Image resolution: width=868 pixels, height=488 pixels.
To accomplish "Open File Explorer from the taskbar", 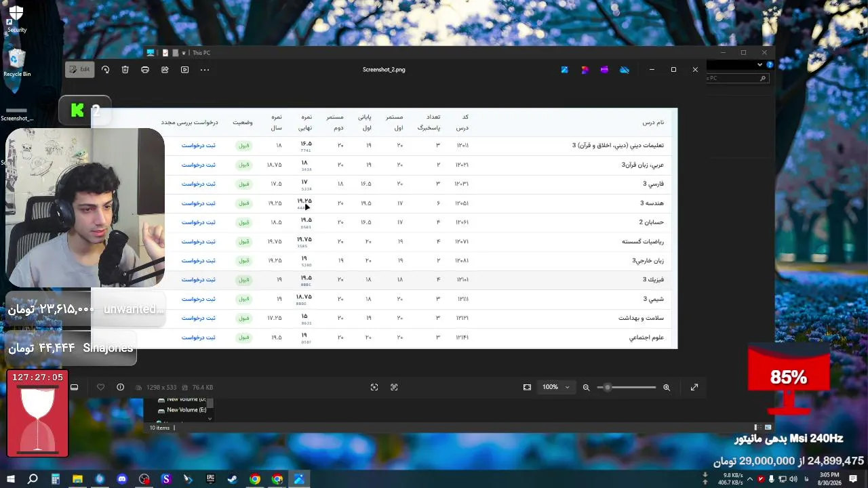I will coord(77,479).
